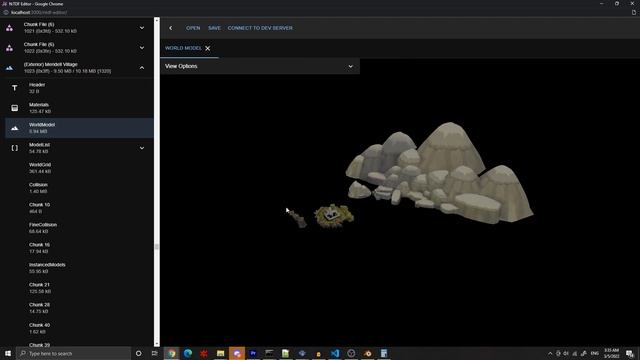Image resolution: width=640 pixels, height=360 pixels.
Task: Open Microsoft Edge in the taskbar
Action: tap(188, 353)
